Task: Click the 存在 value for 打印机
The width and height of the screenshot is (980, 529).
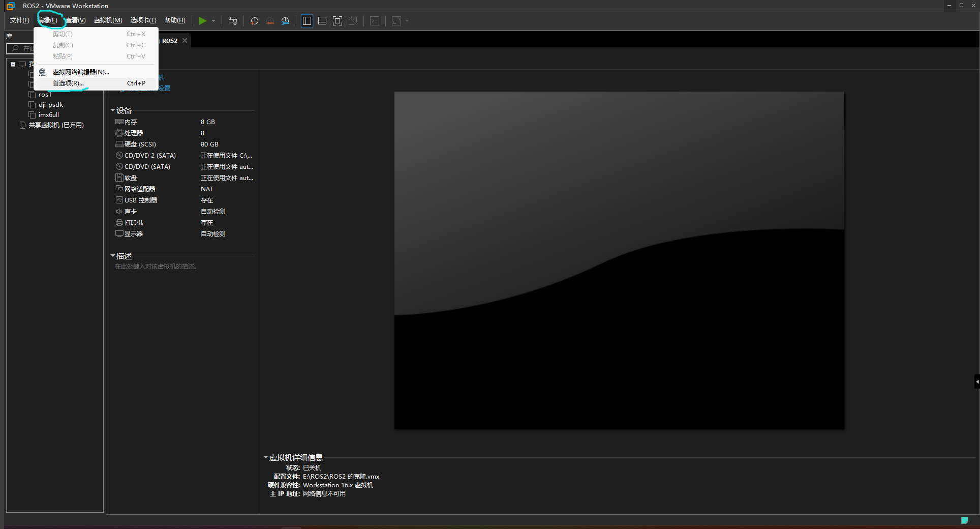Action: point(206,223)
